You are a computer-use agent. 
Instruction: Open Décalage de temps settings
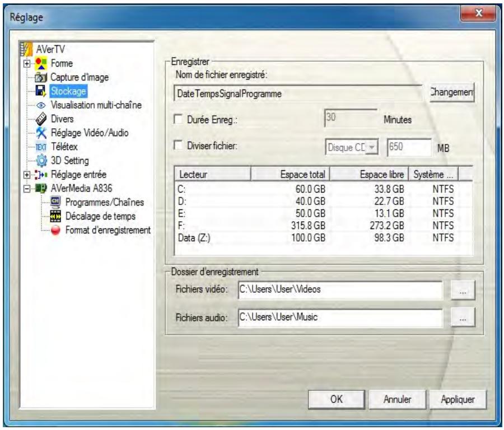[x=100, y=216]
